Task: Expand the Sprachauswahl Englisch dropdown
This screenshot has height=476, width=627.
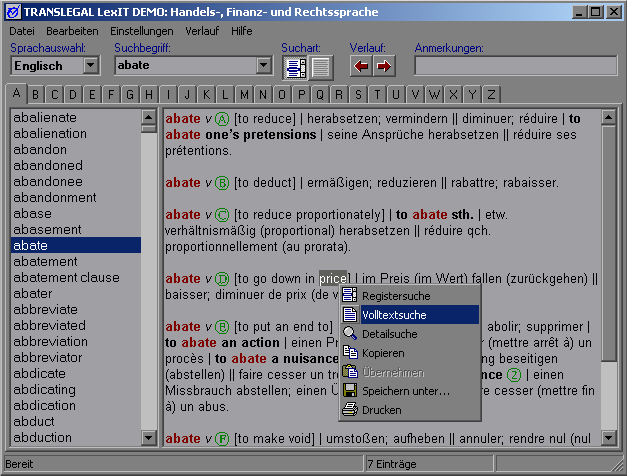Action: (x=91, y=65)
